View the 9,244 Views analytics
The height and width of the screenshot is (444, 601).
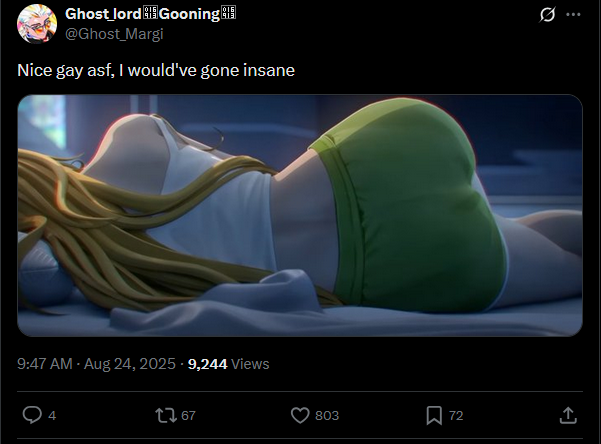(x=228, y=363)
